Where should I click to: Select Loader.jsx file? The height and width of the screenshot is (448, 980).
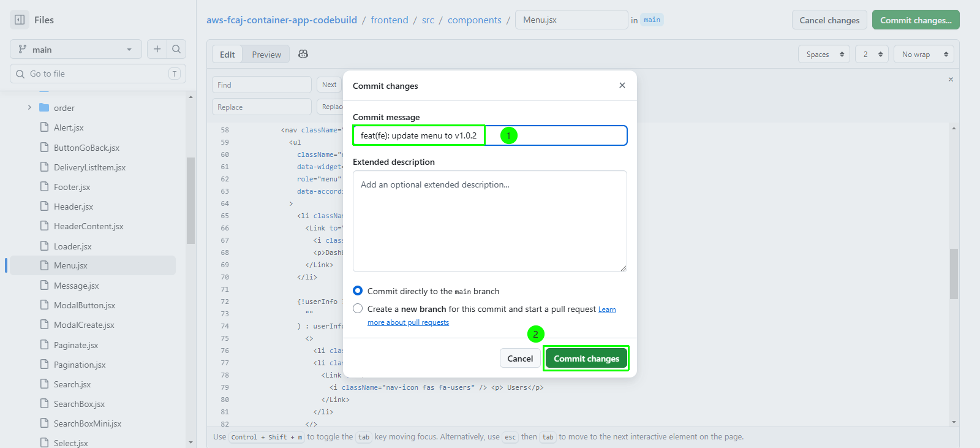point(72,246)
